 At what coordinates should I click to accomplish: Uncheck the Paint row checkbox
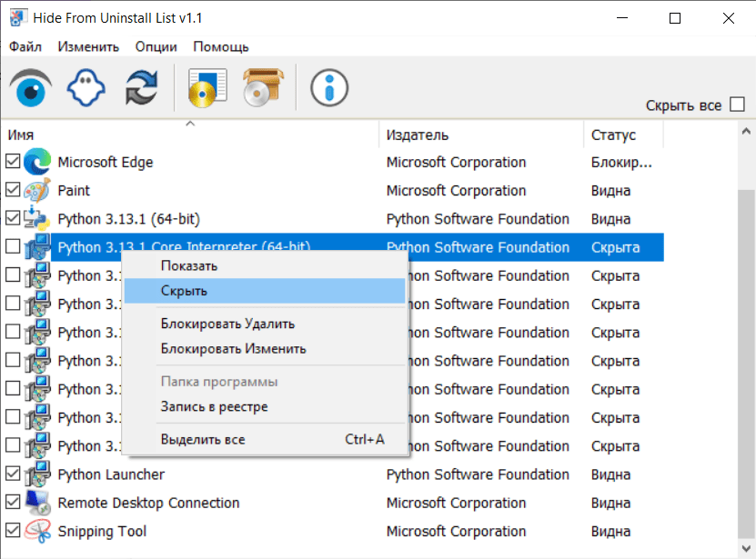click(13, 191)
